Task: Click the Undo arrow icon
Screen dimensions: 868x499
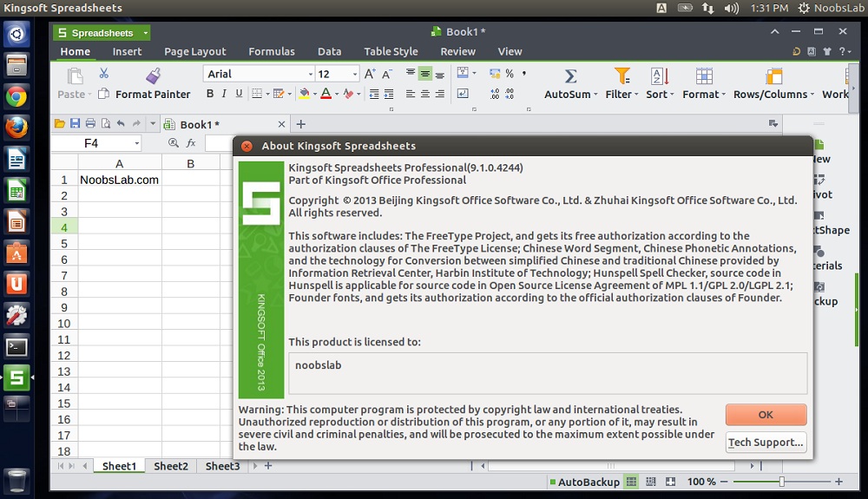Action: (121, 123)
